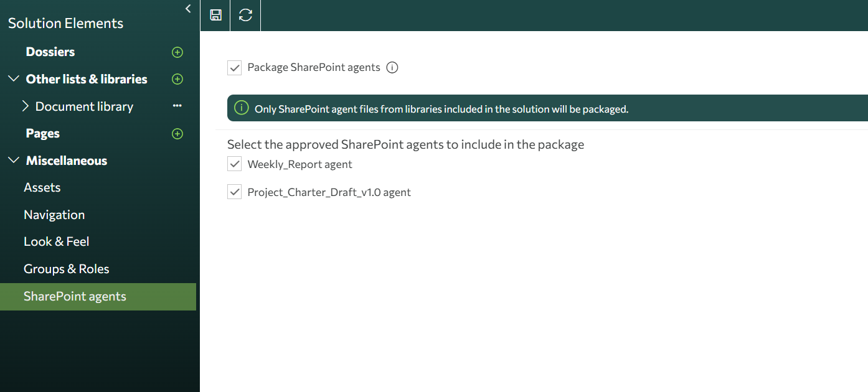The image size is (868, 392).
Task: Collapse Other lists & libraries section
Action: (13, 79)
